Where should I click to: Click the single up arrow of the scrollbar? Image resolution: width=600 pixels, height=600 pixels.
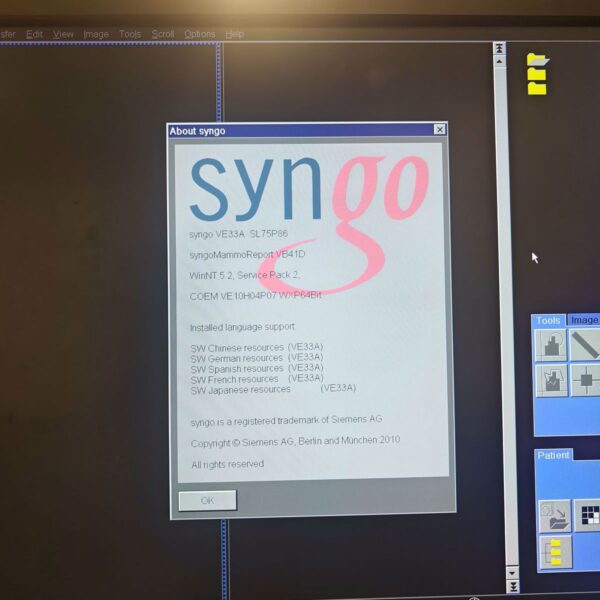coord(499,61)
